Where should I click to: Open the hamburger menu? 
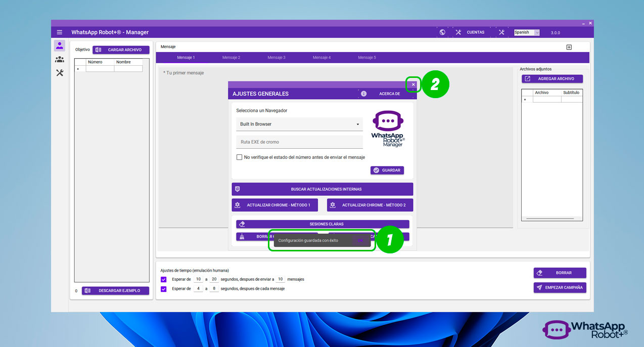[x=60, y=32]
